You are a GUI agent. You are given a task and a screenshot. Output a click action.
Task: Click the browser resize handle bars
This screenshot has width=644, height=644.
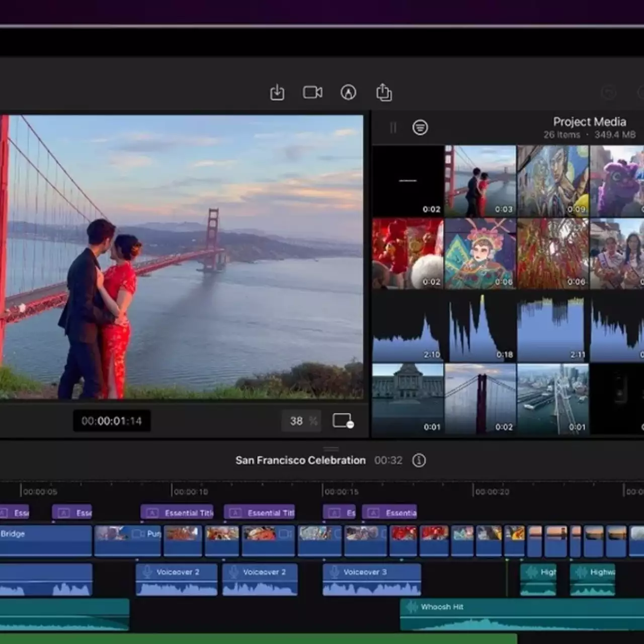click(393, 128)
